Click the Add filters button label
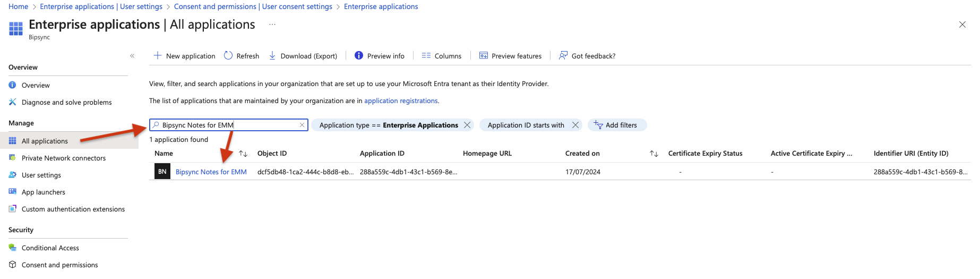Screen dimensions: 980x279 pos(621,125)
